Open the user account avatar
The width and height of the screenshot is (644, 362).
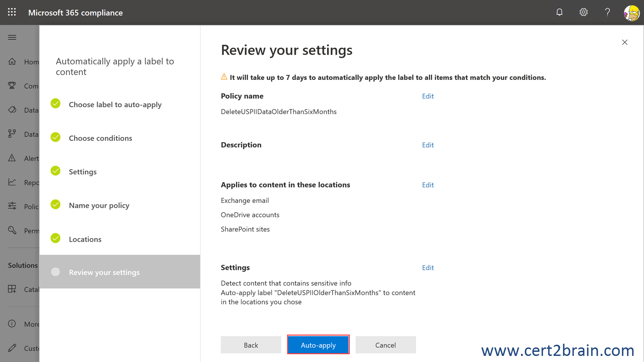(631, 13)
